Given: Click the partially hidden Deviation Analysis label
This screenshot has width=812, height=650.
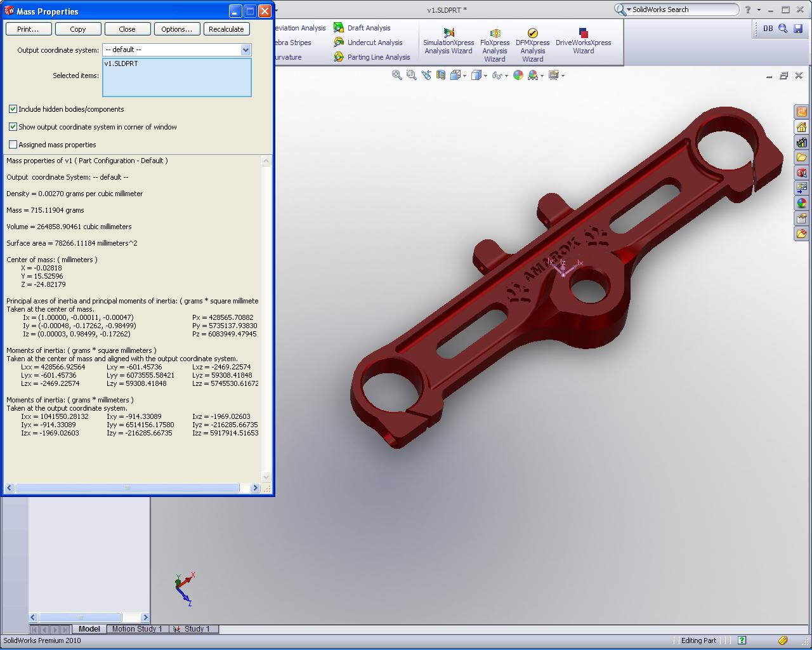Looking at the screenshot, I should tap(300, 28).
